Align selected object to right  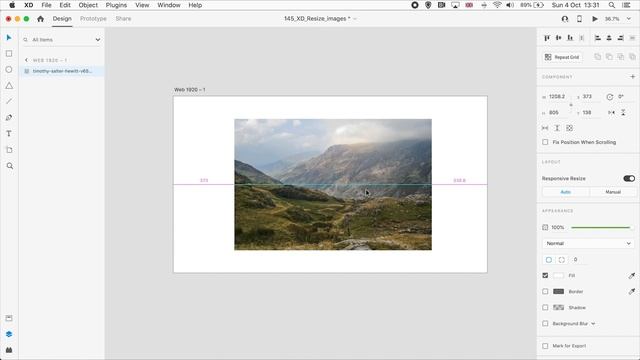click(620, 38)
